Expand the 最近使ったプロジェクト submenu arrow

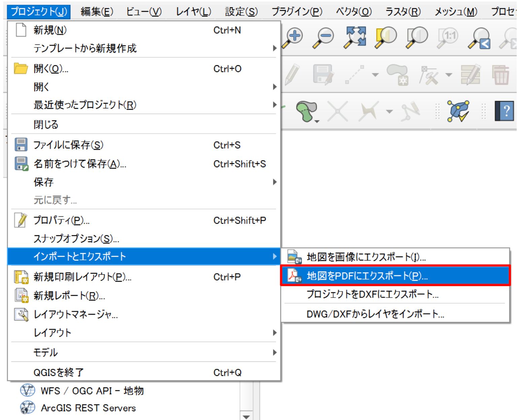click(275, 105)
